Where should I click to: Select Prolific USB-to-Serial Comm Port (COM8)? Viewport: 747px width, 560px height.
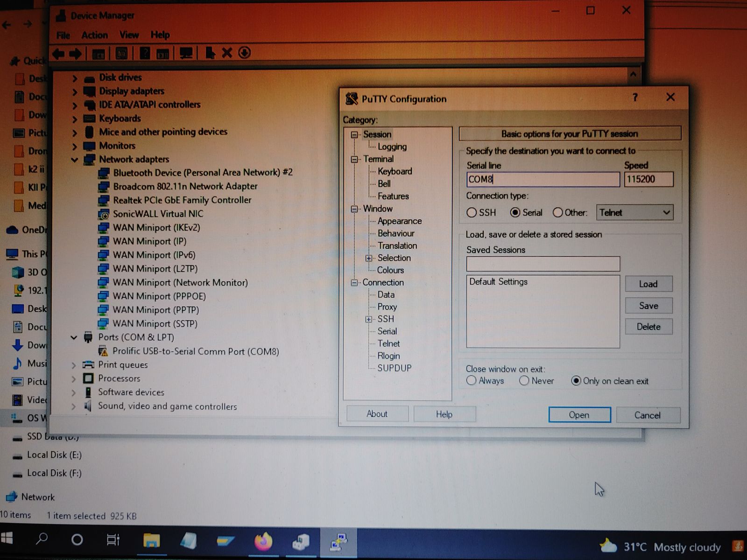tap(196, 351)
